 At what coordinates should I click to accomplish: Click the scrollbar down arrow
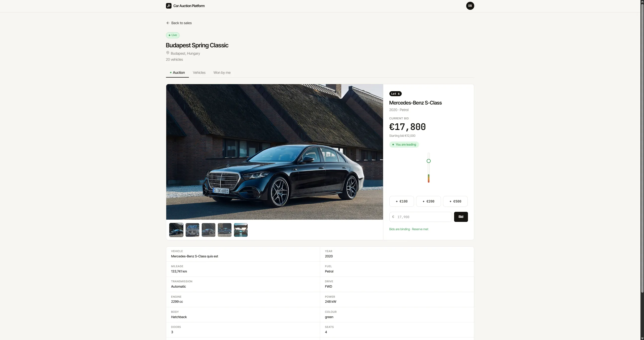(x=642, y=338)
